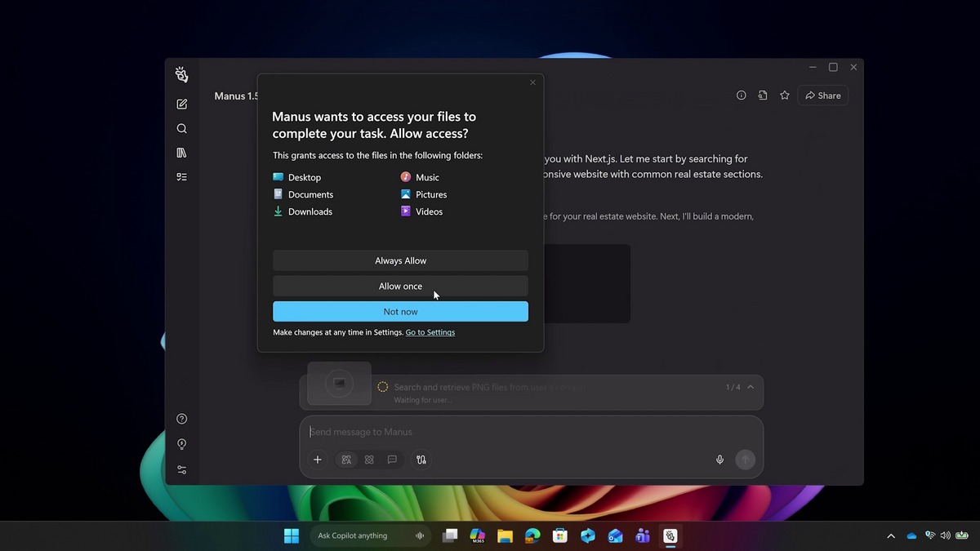This screenshot has height=551, width=980.
Task: Open the Library section in the sidebar
Action: click(x=181, y=153)
